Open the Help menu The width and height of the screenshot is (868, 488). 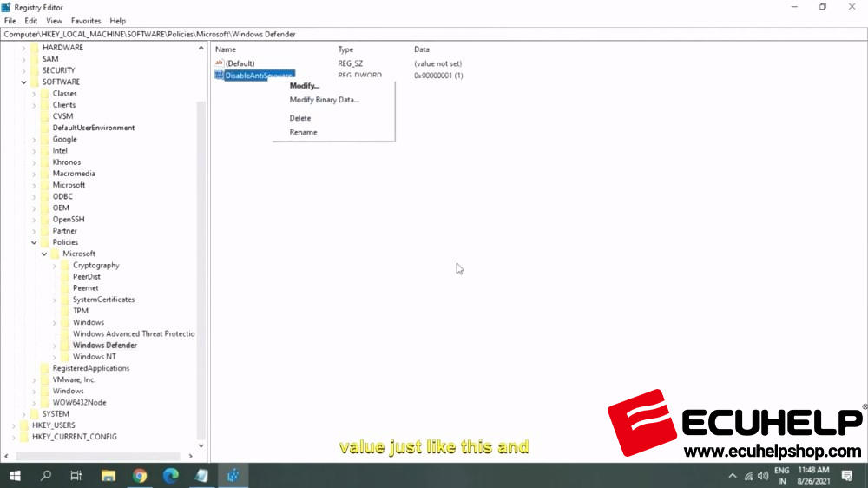tap(118, 21)
